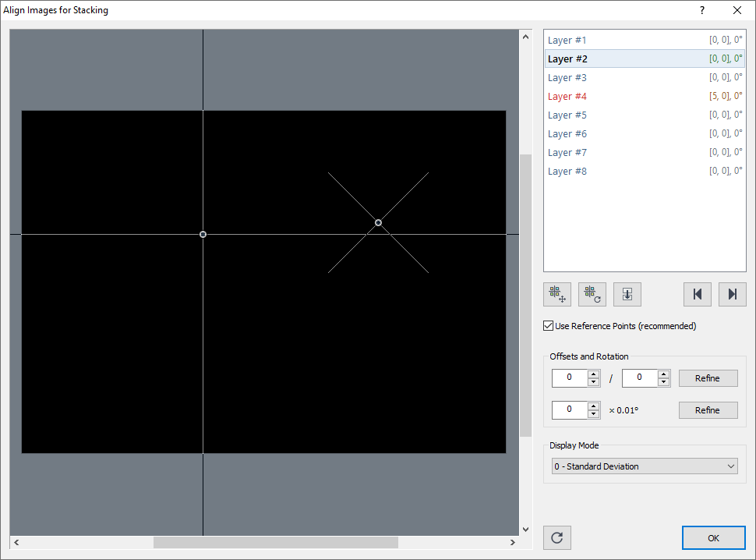Click the center reference point marker

point(203,234)
